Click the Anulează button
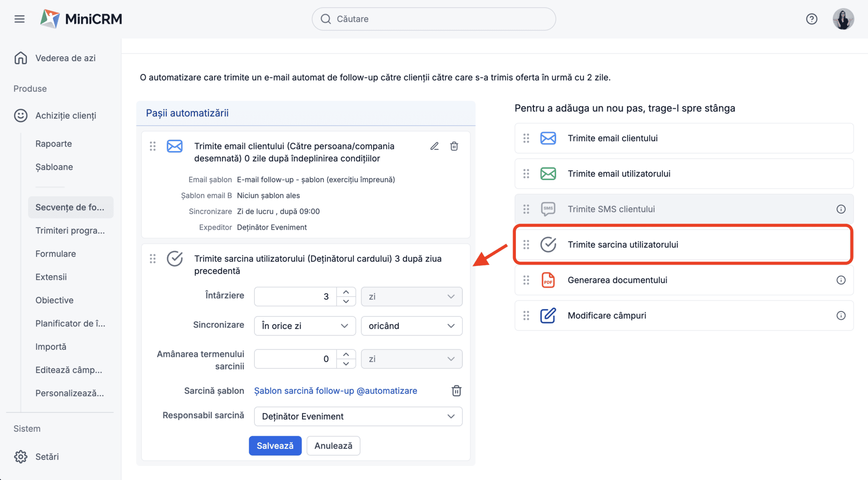 (333, 446)
